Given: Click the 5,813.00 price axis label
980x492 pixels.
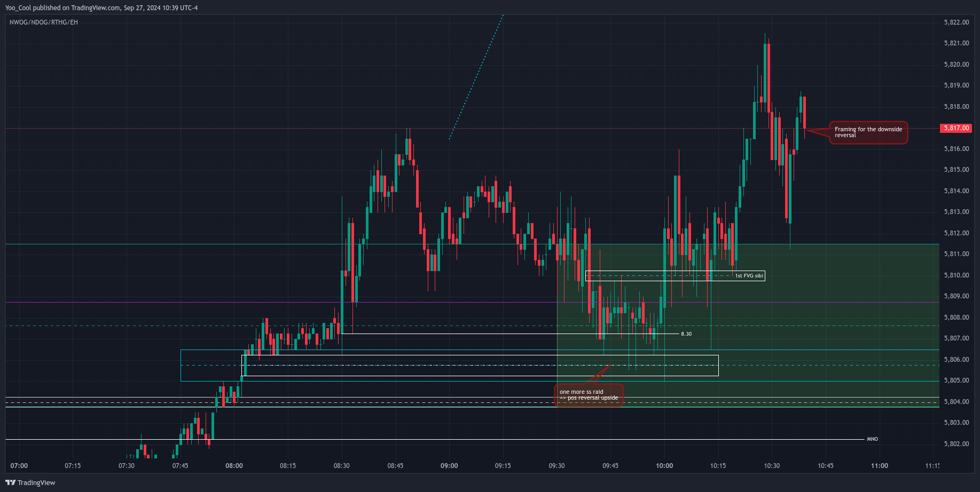Looking at the screenshot, I should pos(957,212).
